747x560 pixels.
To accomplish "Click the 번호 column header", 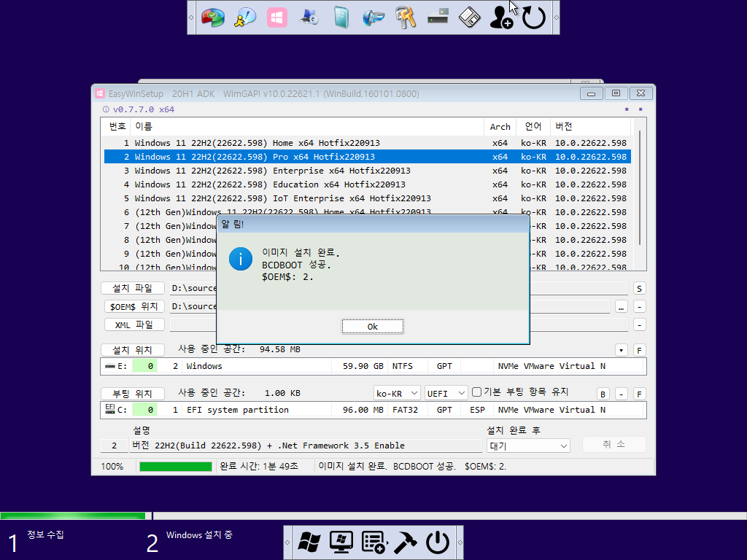I will (x=116, y=127).
